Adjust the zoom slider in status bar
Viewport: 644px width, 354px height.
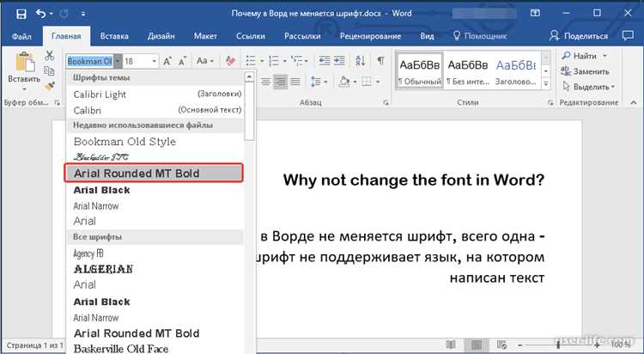tap(558, 345)
